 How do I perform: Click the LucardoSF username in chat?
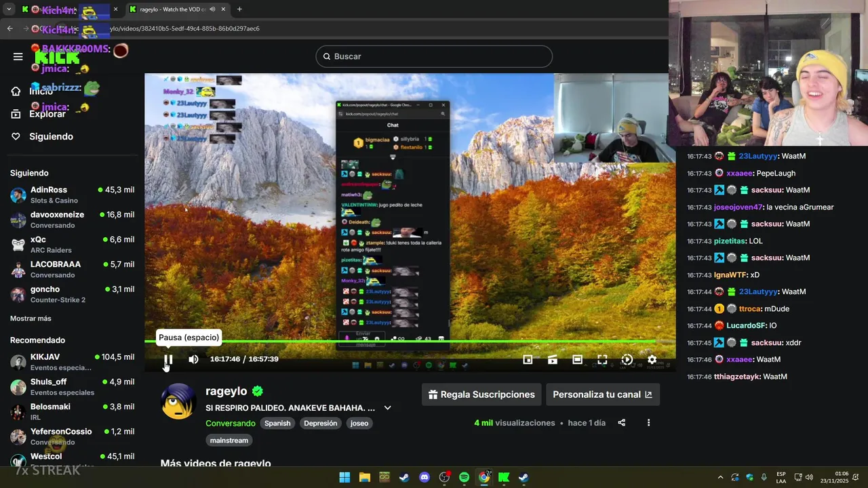tap(747, 326)
